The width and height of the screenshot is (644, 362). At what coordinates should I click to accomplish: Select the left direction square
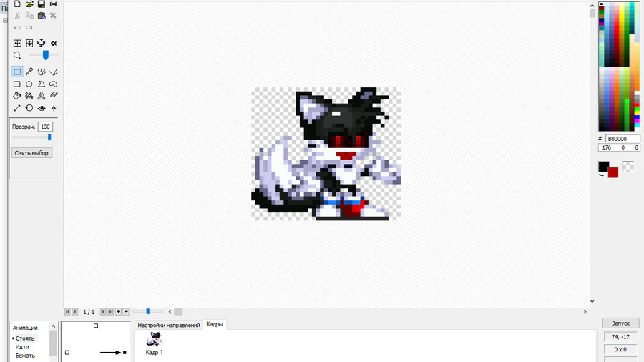click(67, 352)
